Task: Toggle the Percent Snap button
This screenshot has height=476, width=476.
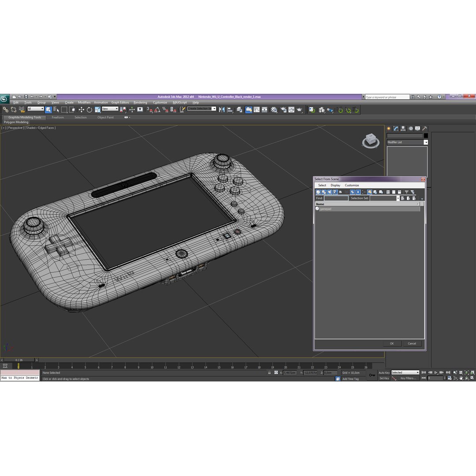Action: click(x=165, y=110)
